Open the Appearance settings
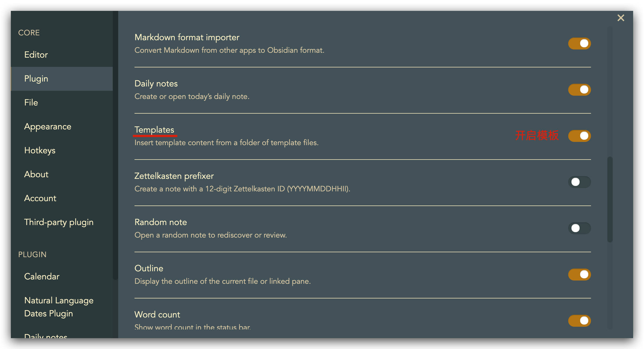 pyautogui.click(x=48, y=126)
